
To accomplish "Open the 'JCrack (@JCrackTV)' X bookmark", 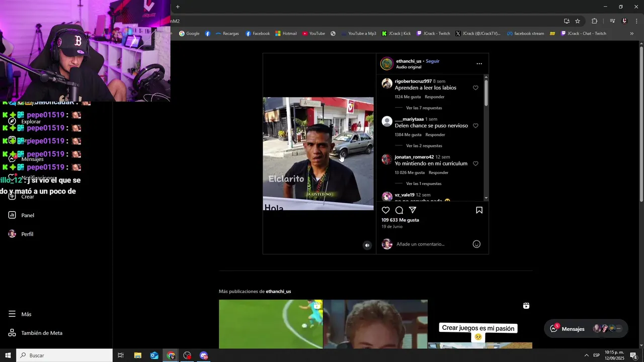I will click(x=478, y=34).
